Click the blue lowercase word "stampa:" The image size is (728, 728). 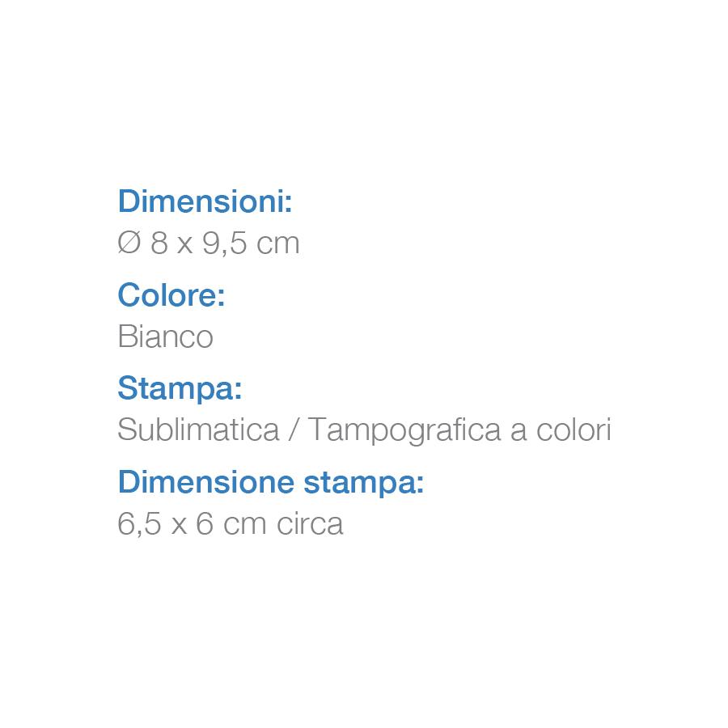pos(364,484)
